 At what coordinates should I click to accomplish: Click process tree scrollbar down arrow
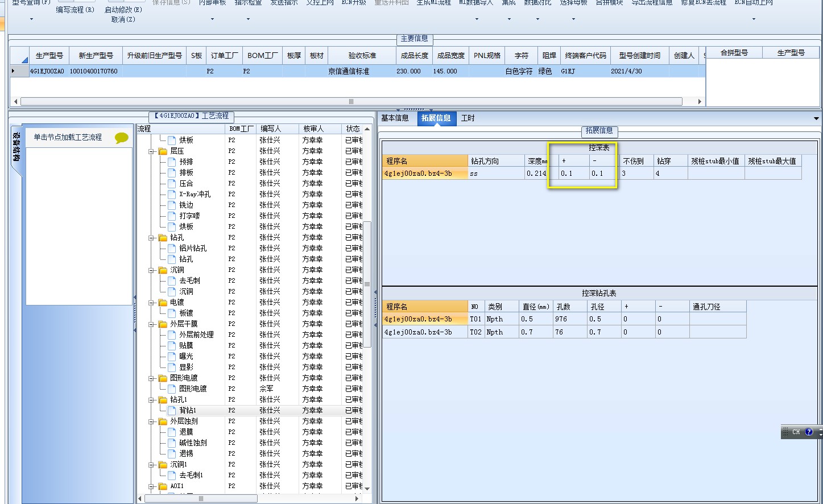[x=367, y=488]
